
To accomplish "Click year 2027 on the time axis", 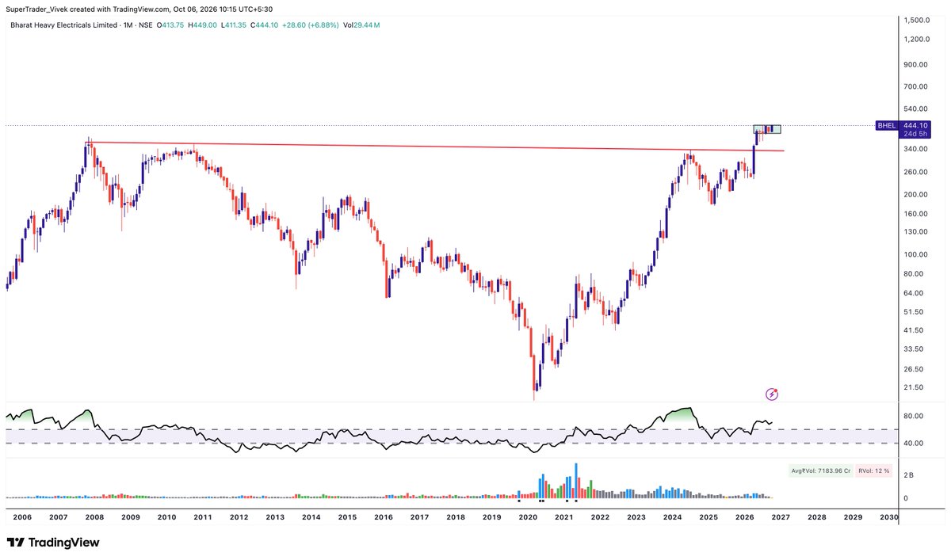I will click(x=781, y=517).
